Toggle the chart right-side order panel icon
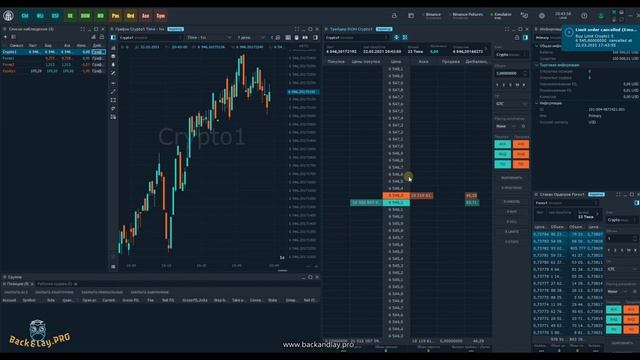The image size is (640, 360). point(316,37)
